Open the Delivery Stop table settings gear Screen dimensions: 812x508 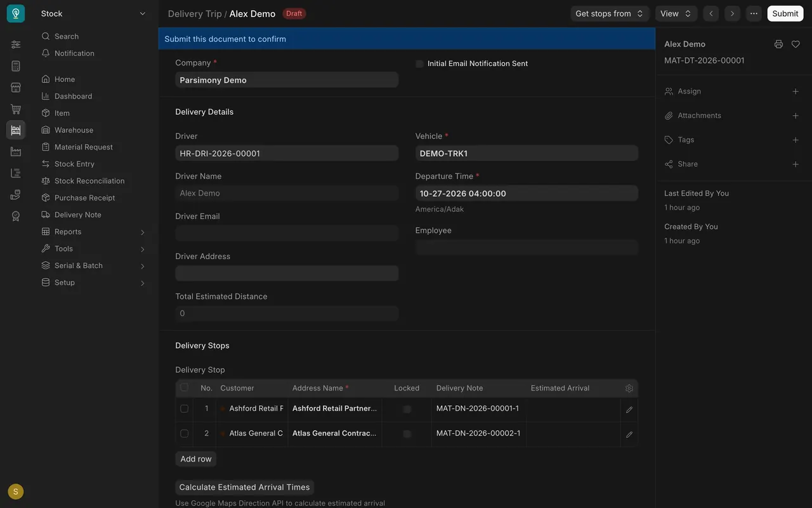pos(629,388)
